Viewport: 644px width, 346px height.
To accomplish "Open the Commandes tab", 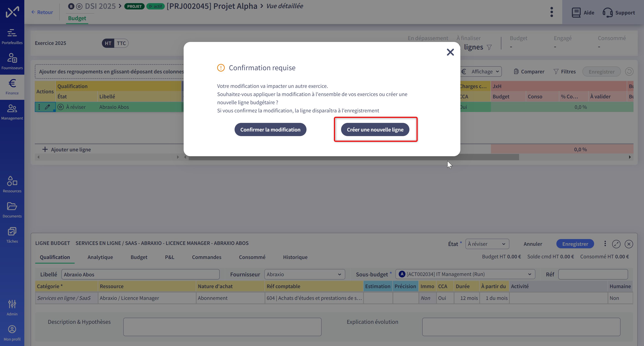I will (206, 257).
